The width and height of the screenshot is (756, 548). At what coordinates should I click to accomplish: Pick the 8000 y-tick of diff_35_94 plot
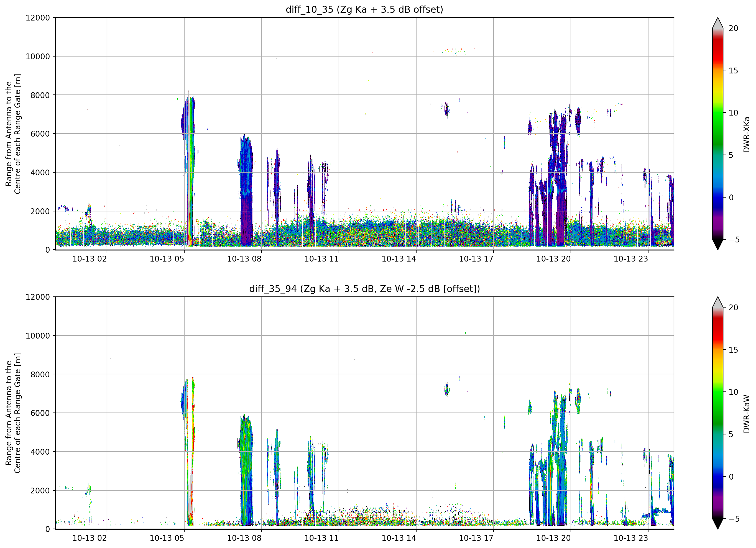pyautogui.click(x=40, y=374)
